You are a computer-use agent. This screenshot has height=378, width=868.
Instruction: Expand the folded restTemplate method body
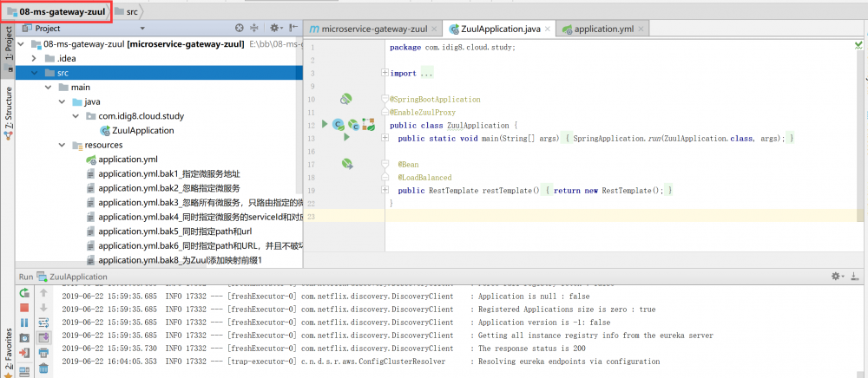coord(385,190)
